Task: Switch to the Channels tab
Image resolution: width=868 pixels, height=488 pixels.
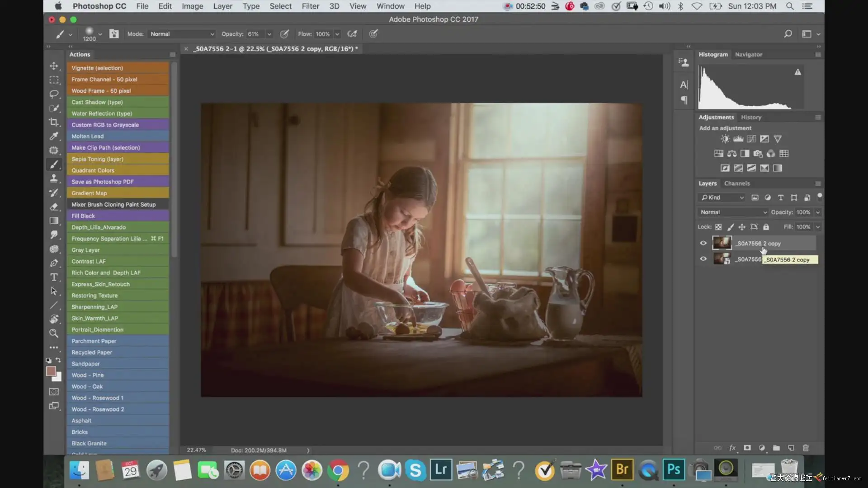Action: (737, 183)
